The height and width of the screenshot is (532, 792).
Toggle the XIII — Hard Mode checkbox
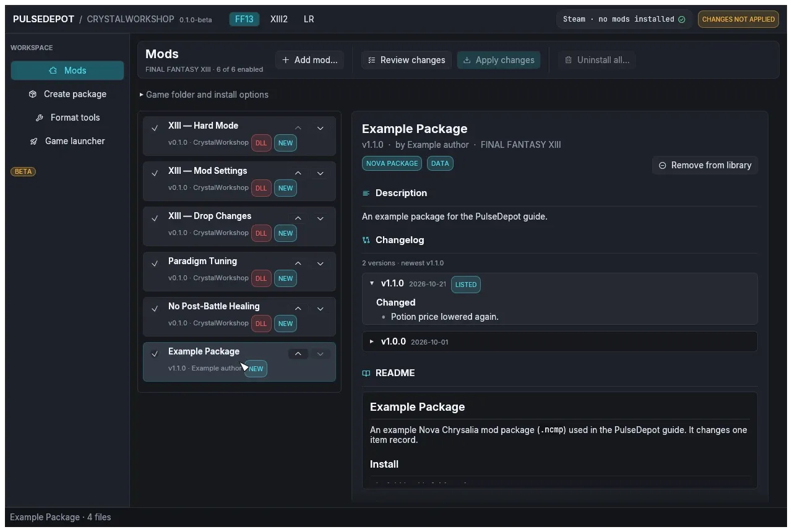[155, 129]
